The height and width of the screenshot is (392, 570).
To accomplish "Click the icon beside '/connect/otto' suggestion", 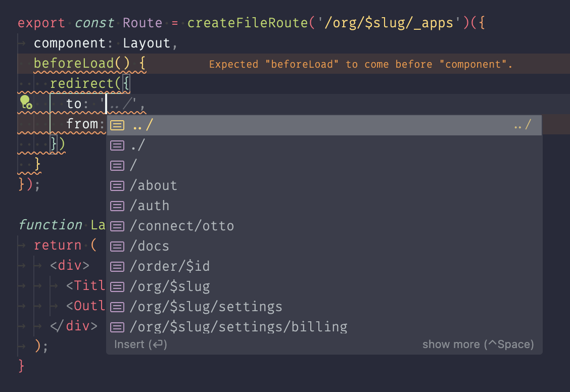I will pyautogui.click(x=117, y=226).
